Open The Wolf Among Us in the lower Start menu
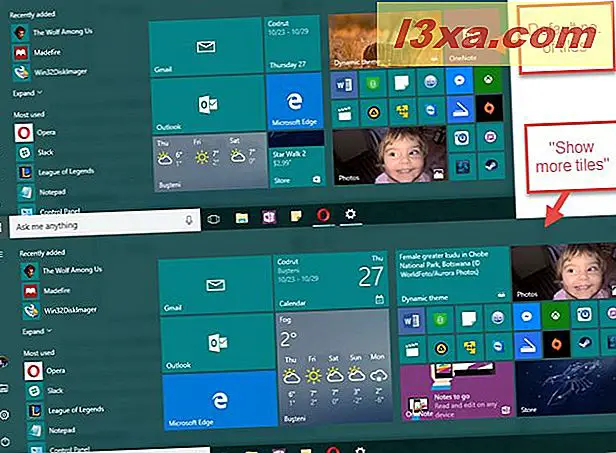Image resolution: width=616 pixels, height=453 pixels. click(x=62, y=270)
